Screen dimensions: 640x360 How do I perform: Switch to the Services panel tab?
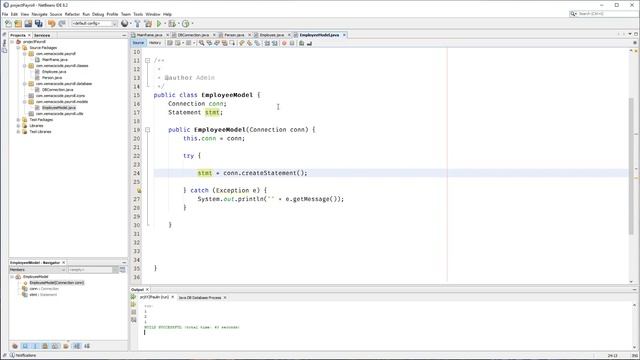[42, 36]
